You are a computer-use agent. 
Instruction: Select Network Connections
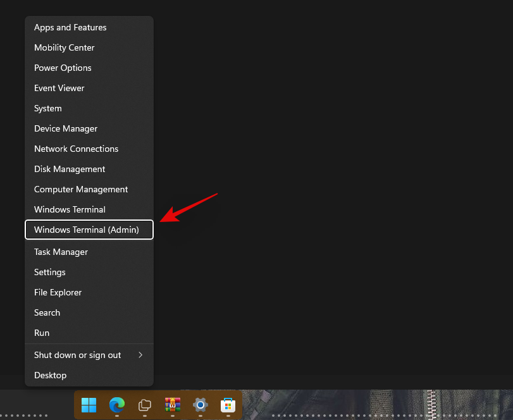pyautogui.click(x=76, y=149)
